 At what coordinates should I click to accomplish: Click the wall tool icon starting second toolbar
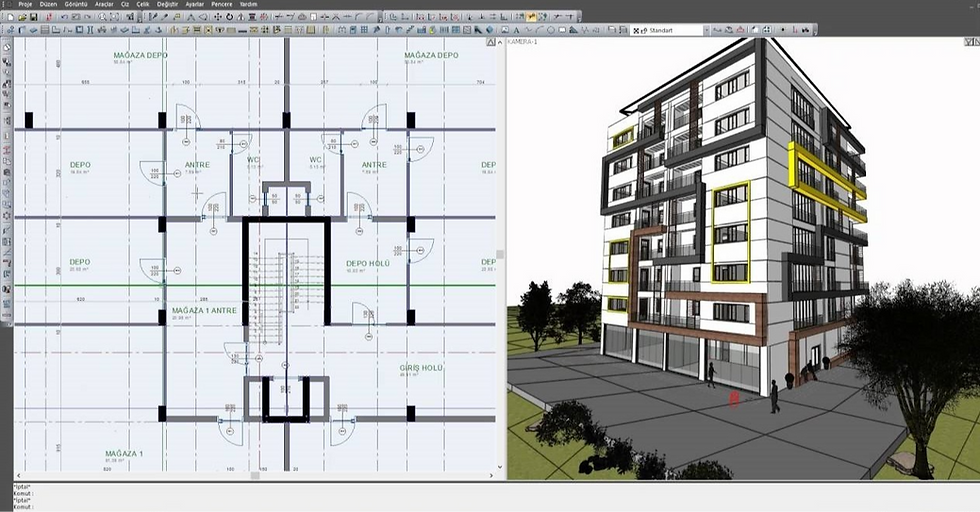11,29
